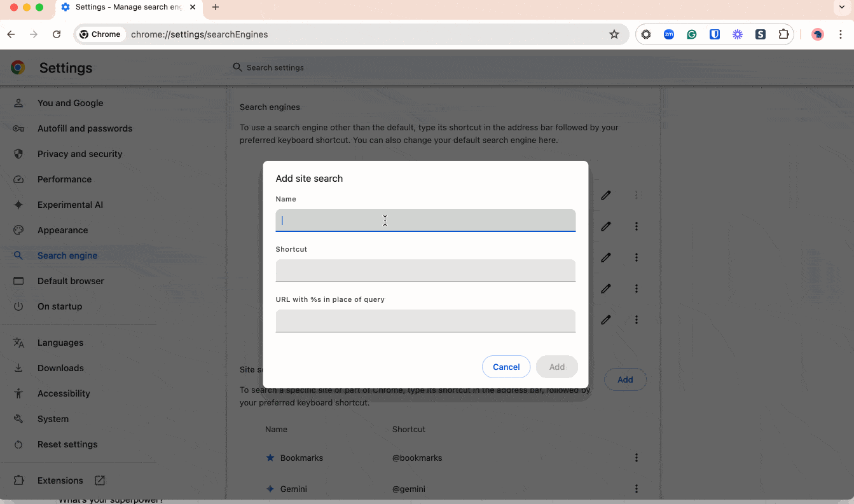Open the more actions menu for Bookmarks row
Image resolution: width=854 pixels, height=504 pixels.
click(x=637, y=458)
